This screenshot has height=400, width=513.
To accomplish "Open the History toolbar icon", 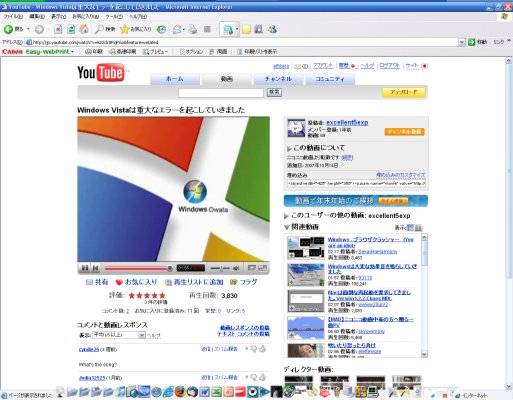I will click(161, 29).
